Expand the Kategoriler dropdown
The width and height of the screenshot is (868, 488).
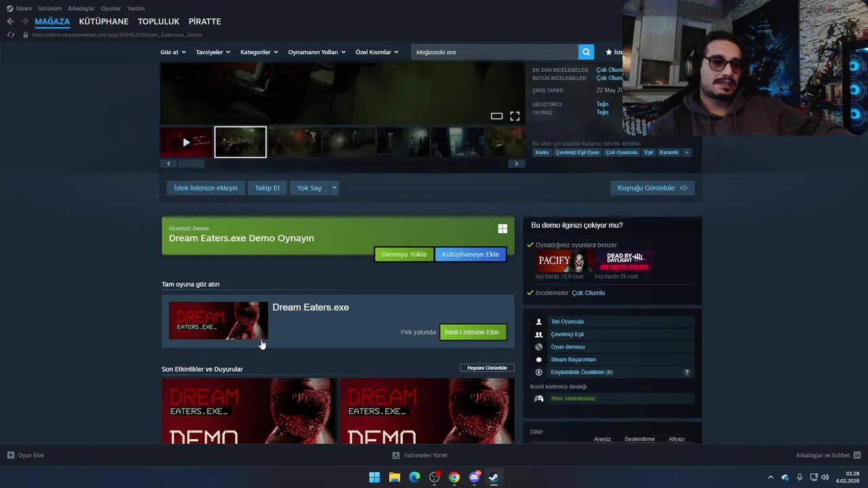(x=259, y=52)
